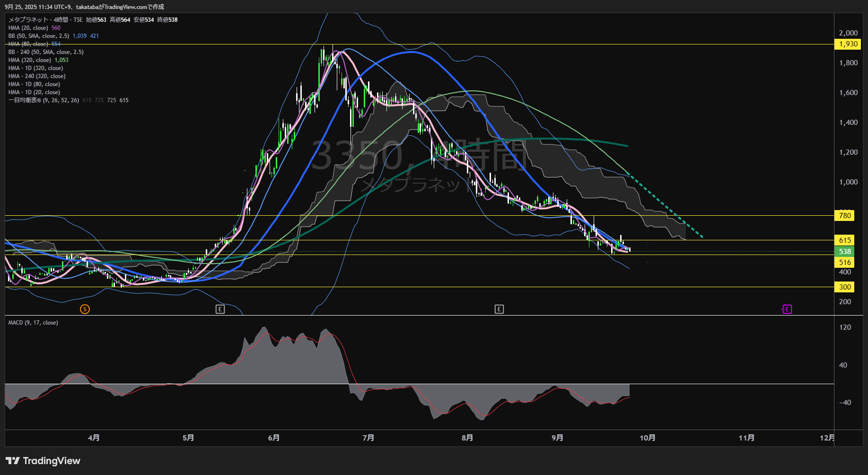Click the 安値534 low value
Image resolution: width=868 pixels, height=475 pixels.
tap(143, 20)
